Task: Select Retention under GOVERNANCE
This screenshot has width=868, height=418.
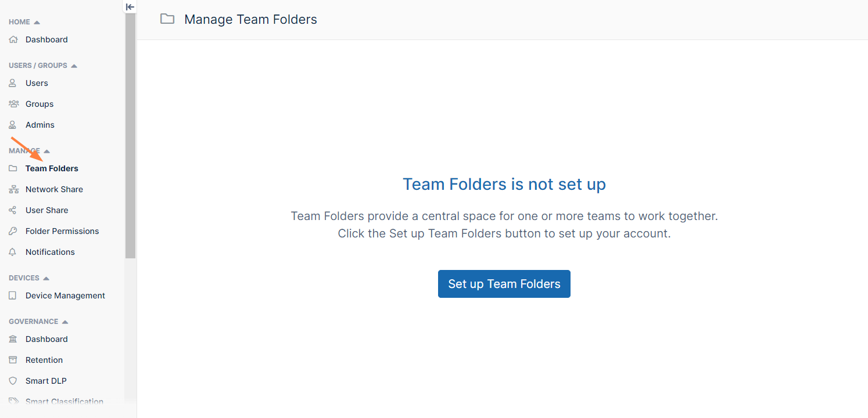Action: coord(45,359)
